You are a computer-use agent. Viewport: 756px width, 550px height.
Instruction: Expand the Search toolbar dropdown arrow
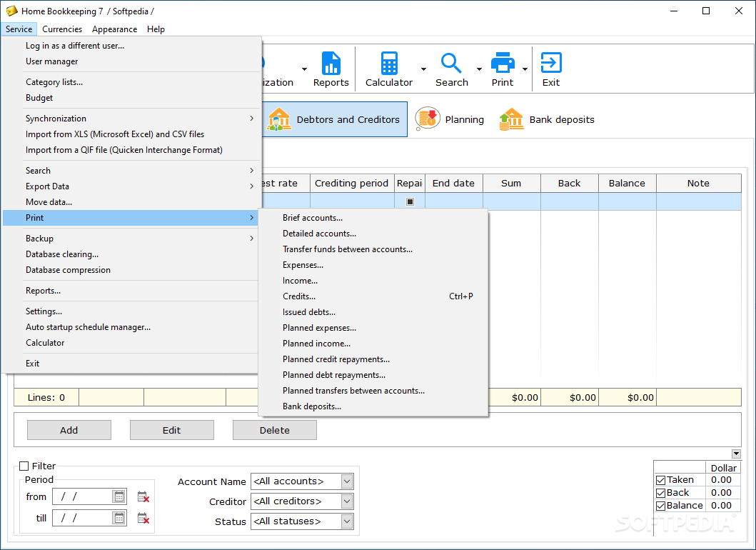point(479,69)
